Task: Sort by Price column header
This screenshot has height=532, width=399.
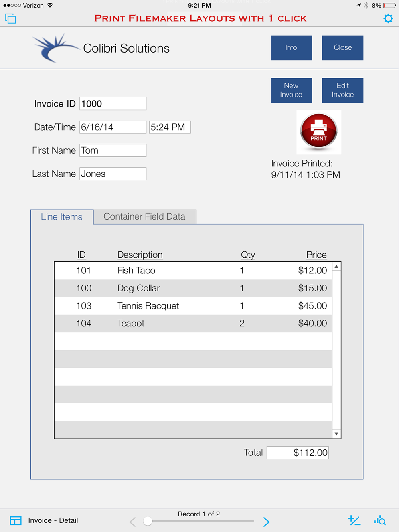Action: click(x=316, y=255)
